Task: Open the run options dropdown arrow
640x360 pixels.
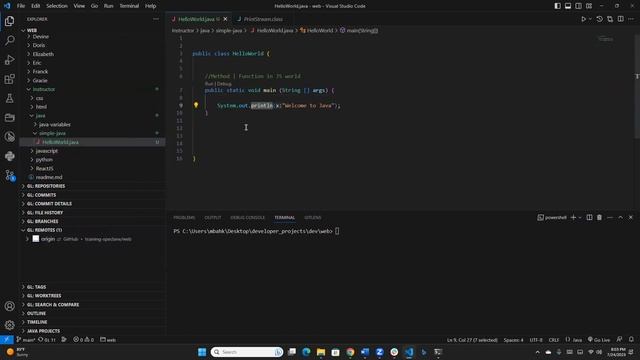Action: (x=590, y=19)
